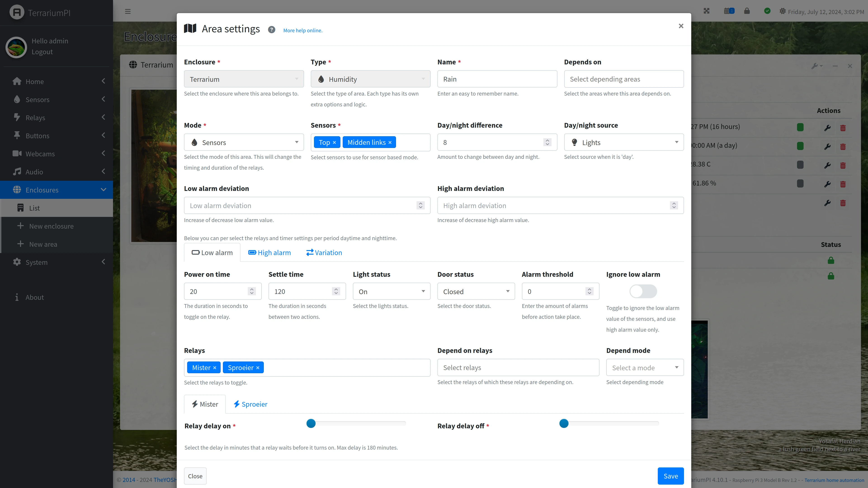The image size is (868, 488).
Task: Click the Lights source icon in Day/night source
Action: click(x=574, y=142)
